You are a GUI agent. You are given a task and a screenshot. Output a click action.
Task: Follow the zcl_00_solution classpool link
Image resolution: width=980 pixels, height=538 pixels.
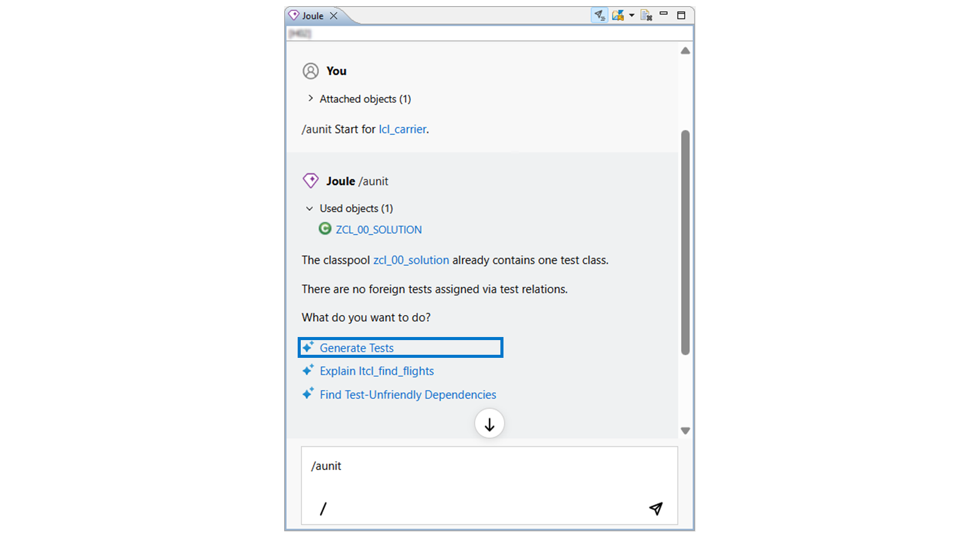(411, 260)
